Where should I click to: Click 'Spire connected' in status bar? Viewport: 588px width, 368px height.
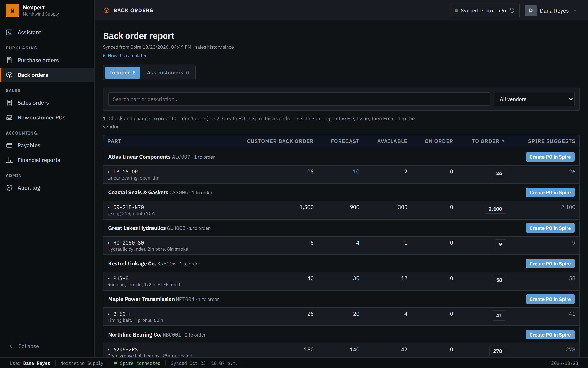tap(140, 363)
